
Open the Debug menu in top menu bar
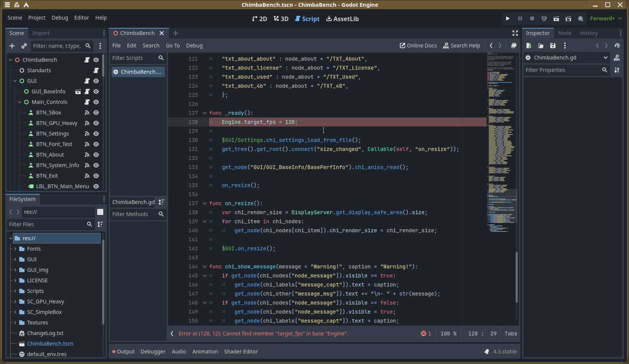pos(60,18)
